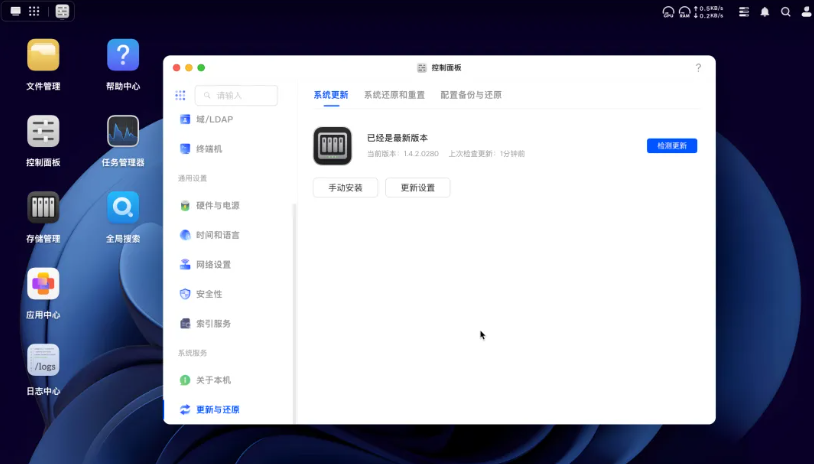
Task: Click the 当前版本 1.4.2.0280 text
Action: coord(403,154)
